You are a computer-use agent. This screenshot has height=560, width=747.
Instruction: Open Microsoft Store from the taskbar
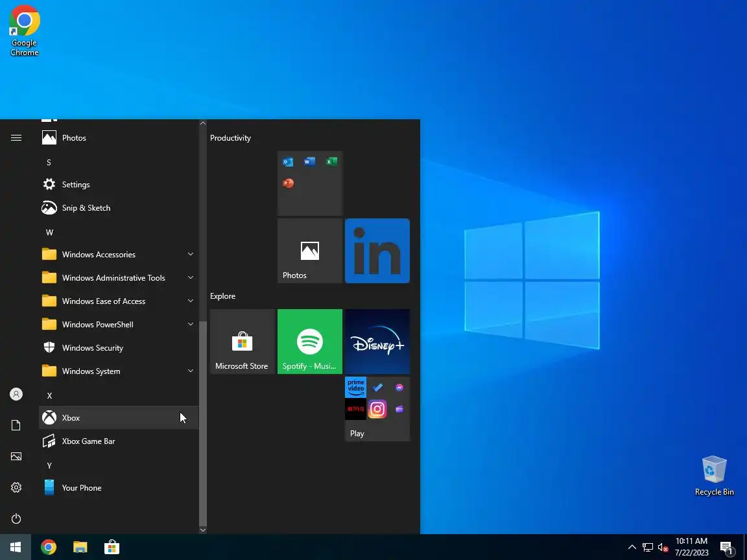pos(112,547)
